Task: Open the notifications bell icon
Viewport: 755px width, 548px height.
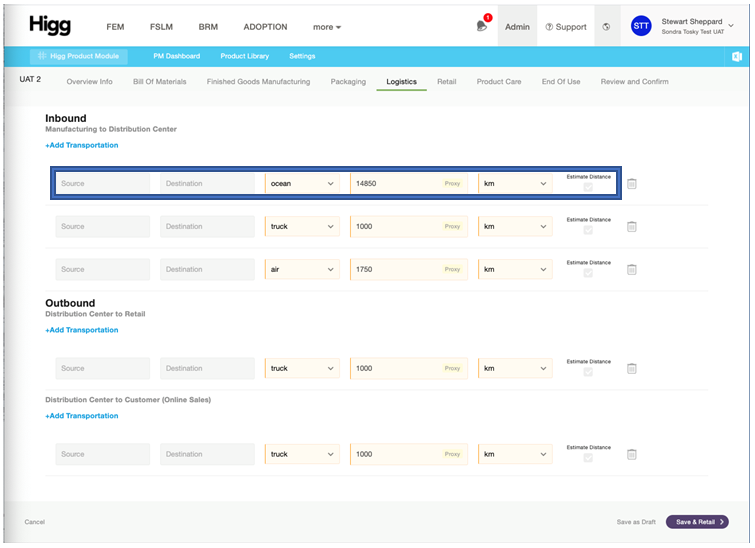Action: coord(482,26)
